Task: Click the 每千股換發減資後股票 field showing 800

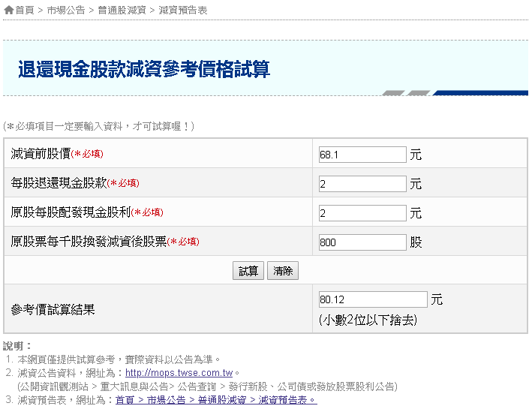Action: click(362, 242)
